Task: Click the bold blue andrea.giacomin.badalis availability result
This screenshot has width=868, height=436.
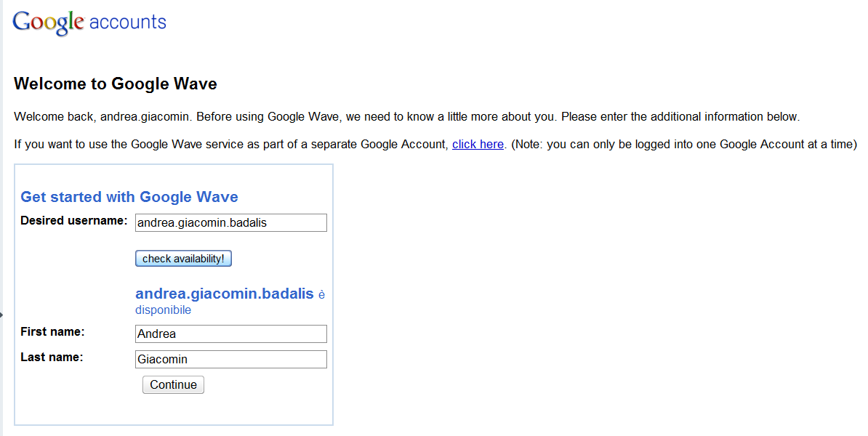Action: pyautogui.click(x=224, y=294)
